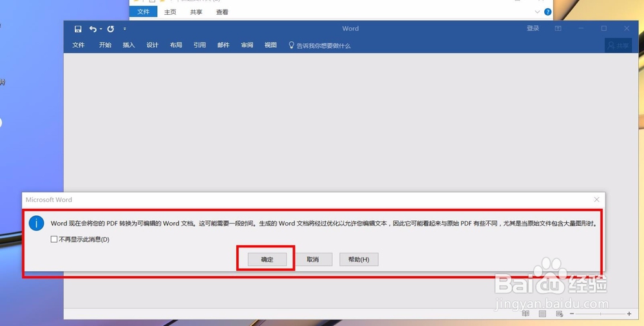Click the 确定 button in the dialog
The image size is (644, 326).
[x=267, y=260]
